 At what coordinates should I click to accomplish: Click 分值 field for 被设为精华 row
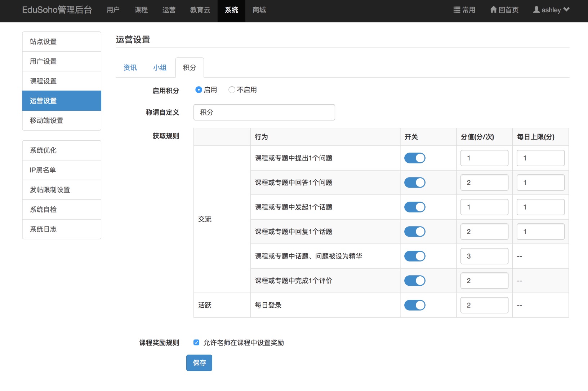point(484,256)
